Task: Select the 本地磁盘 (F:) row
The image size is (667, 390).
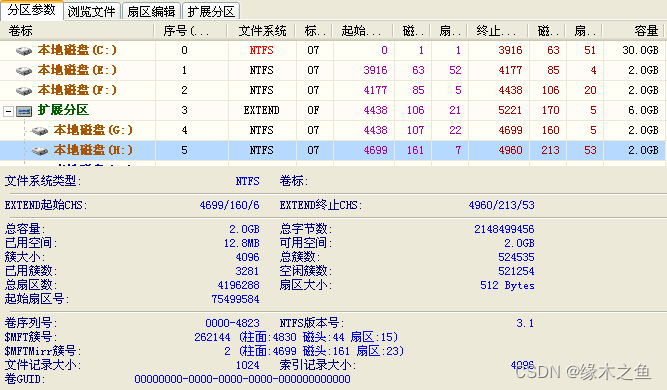Action: (333, 90)
